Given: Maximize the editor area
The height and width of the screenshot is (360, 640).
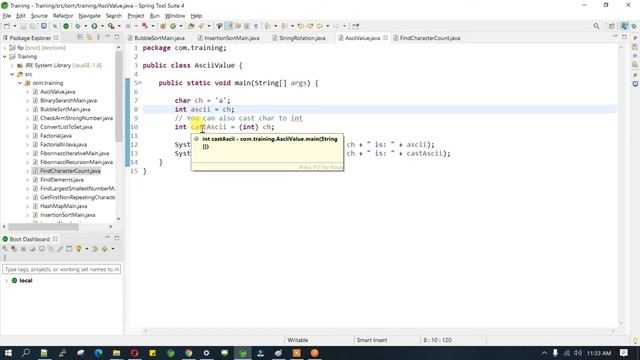Looking at the screenshot, I should coord(624,37).
